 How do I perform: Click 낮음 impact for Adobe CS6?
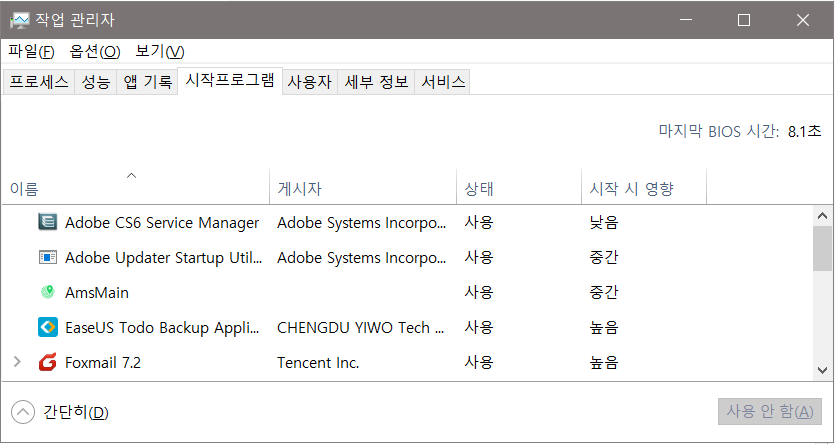click(604, 222)
